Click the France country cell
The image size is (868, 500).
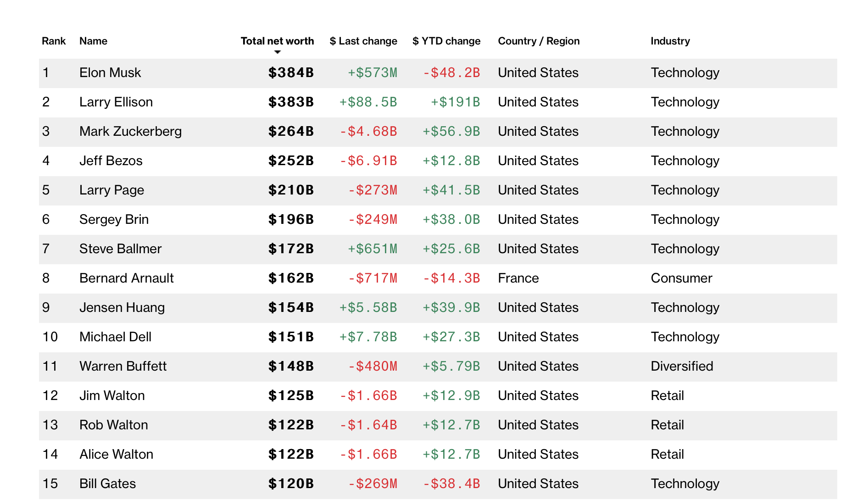click(x=518, y=278)
